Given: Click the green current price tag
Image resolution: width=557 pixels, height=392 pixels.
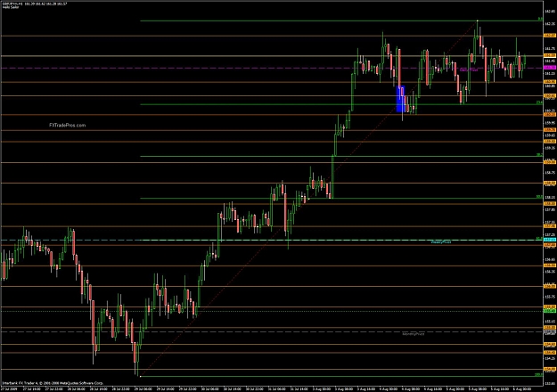Looking at the screenshot, I should click(550, 311).
